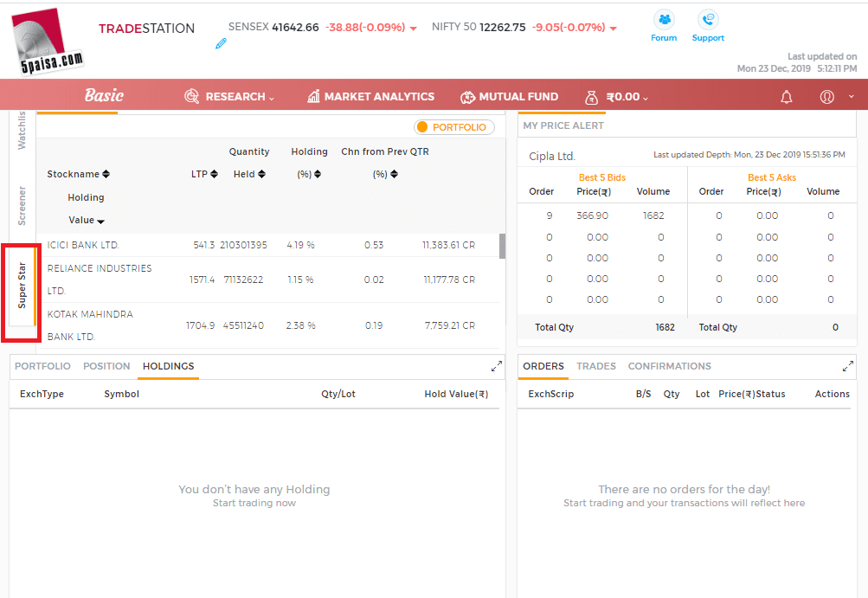
Task: Click ICICI holding value 11,383.61 CR
Action: click(448, 245)
